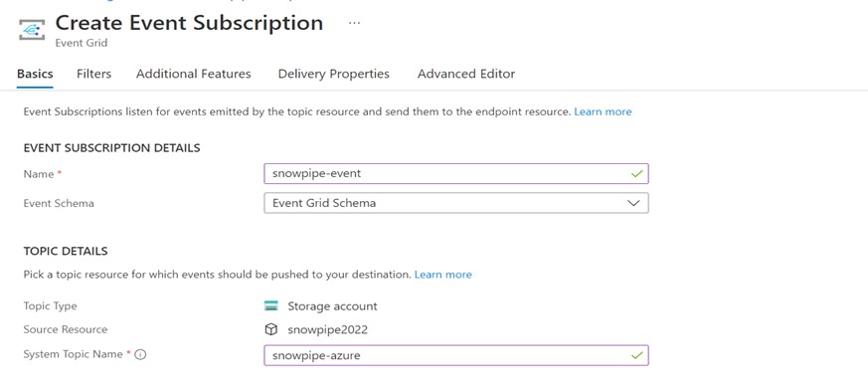Click the Name field containing snowpipe-event

tap(456, 173)
